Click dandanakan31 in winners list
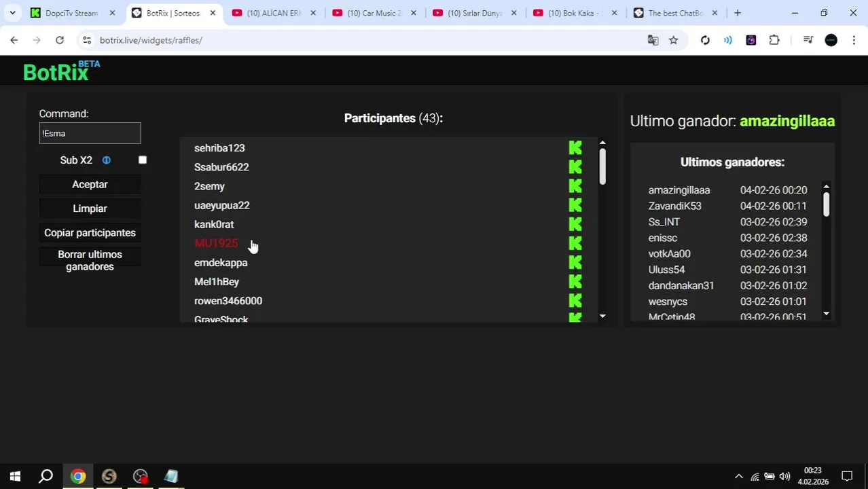 681,285
